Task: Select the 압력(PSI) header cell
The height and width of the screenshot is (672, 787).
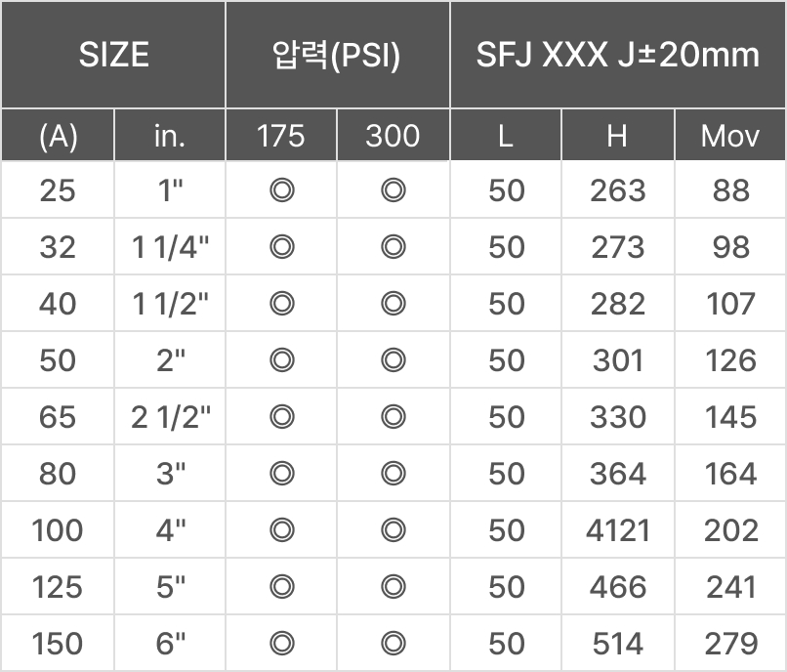Action: coord(337,55)
